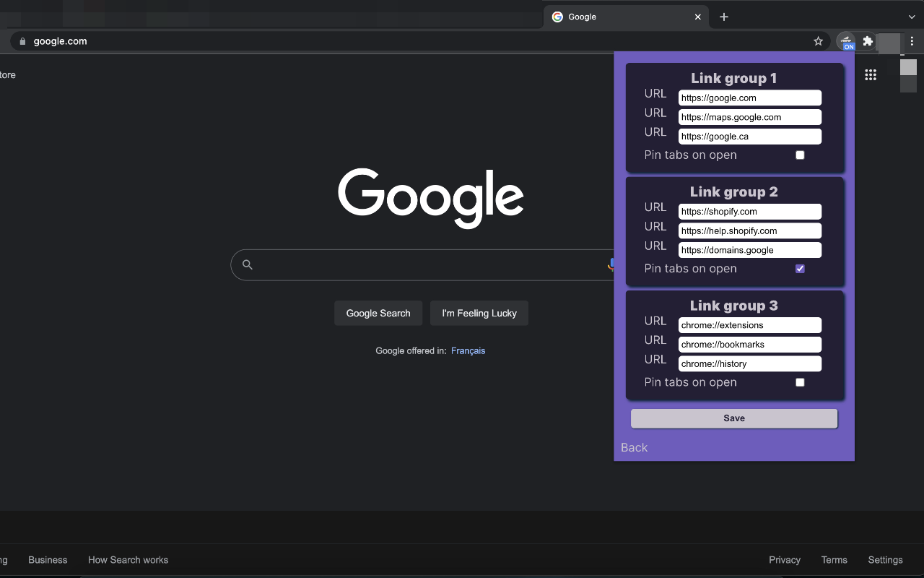Go Back in the extension popup
Viewport: 924px width, 578px height.
[635, 448]
